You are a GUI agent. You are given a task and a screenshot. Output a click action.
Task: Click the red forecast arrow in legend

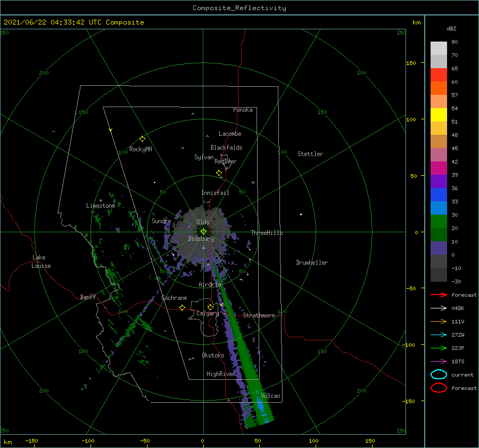pos(439,295)
